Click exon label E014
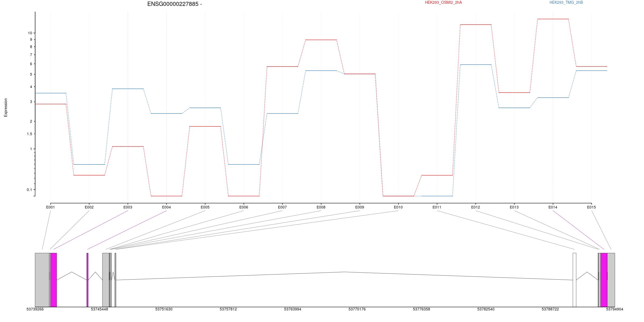The height and width of the screenshot is (322, 644). click(x=553, y=207)
